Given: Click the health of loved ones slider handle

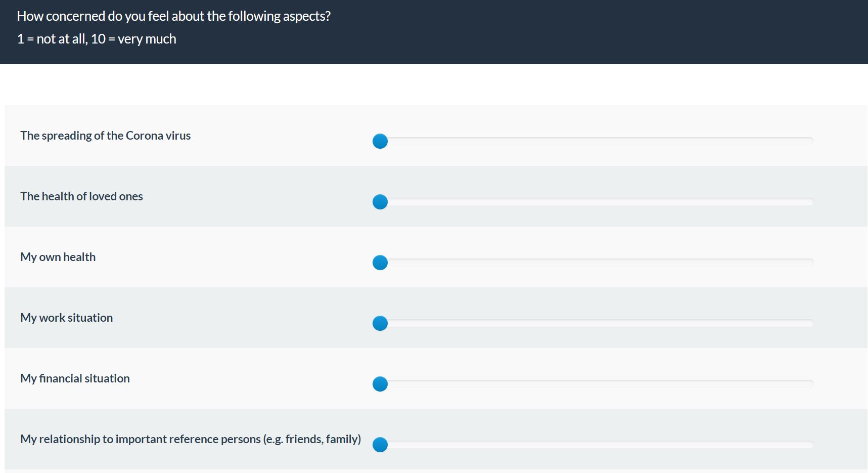Looking at the screenshot, I should click(380, 202).
